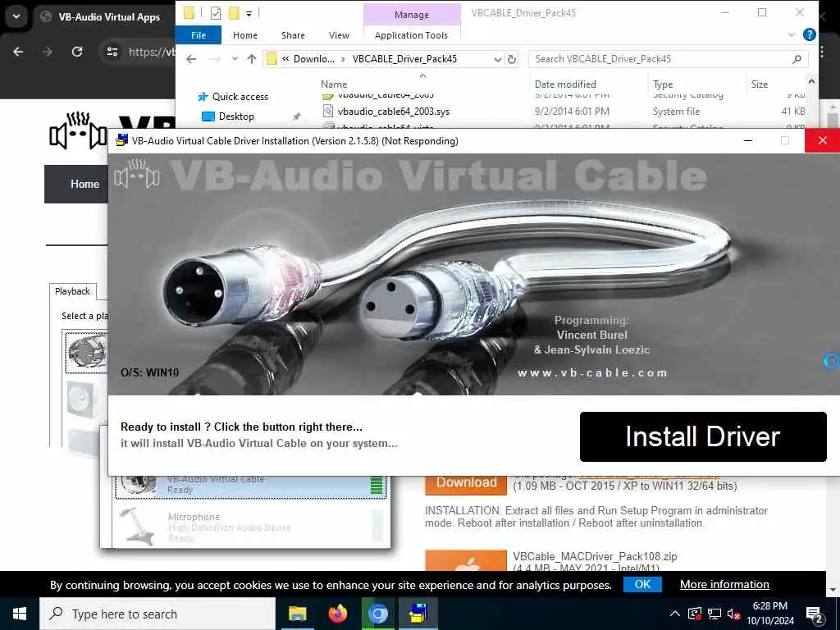Open the File tab in File Explorer
840x630 pixels.
click(199, 35)
